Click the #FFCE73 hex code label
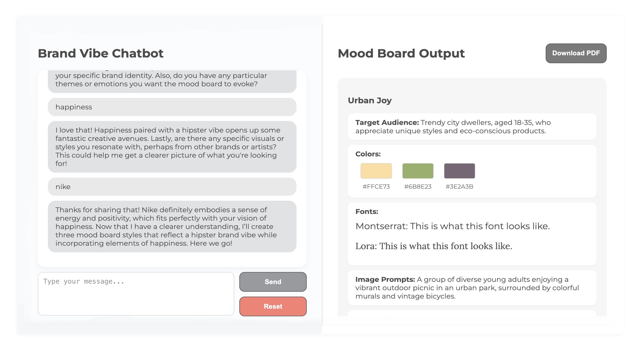644x357 pixels. [376, 187]
